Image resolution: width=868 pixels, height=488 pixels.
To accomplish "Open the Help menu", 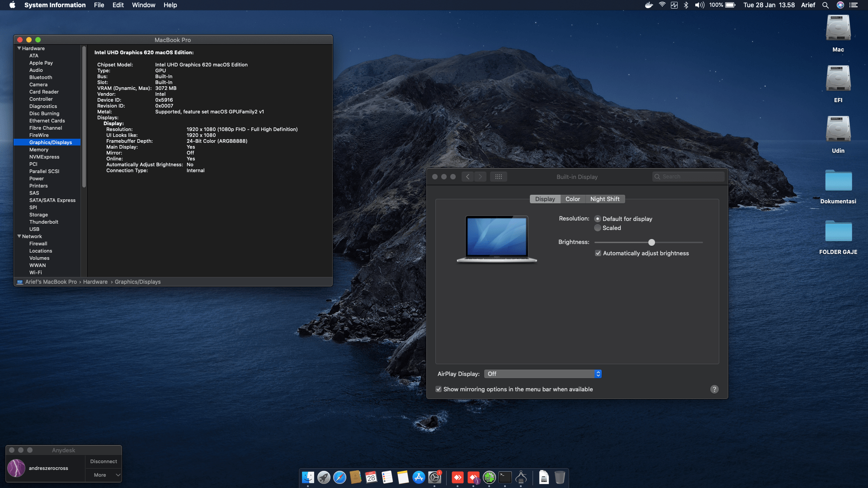I will pos(170,5).
